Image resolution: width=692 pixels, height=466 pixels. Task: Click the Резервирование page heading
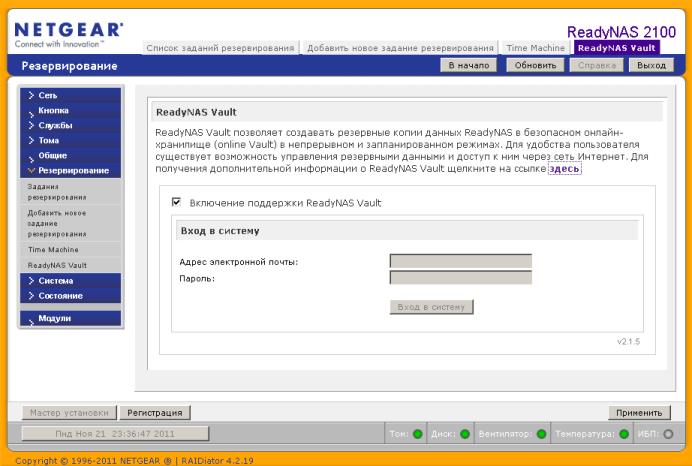pos(70,66)
